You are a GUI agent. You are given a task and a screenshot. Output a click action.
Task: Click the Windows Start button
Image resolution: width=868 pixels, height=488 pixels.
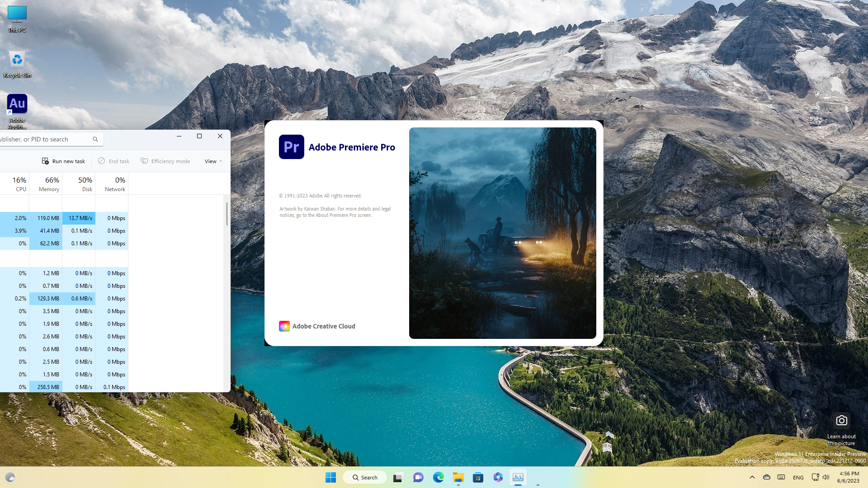[x=330, y=477]
